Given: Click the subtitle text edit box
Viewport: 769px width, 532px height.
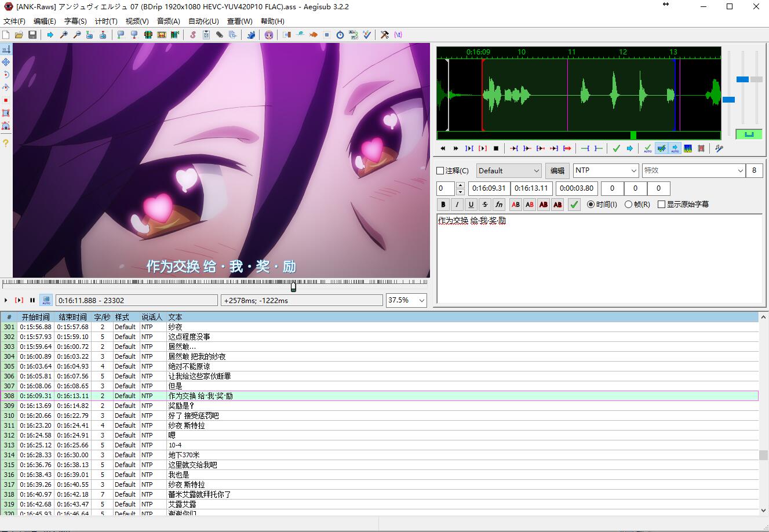Looking at the screenshot, I should pos(599,258).
